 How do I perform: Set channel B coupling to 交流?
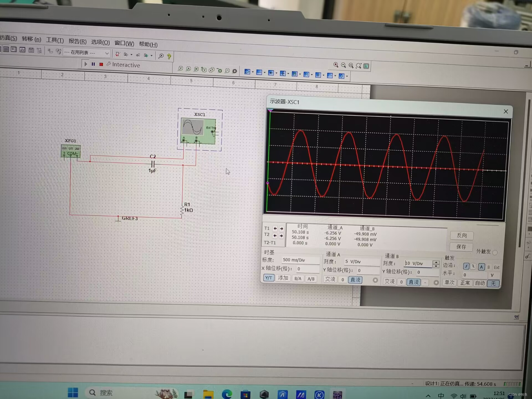click(x=390, y=282)
